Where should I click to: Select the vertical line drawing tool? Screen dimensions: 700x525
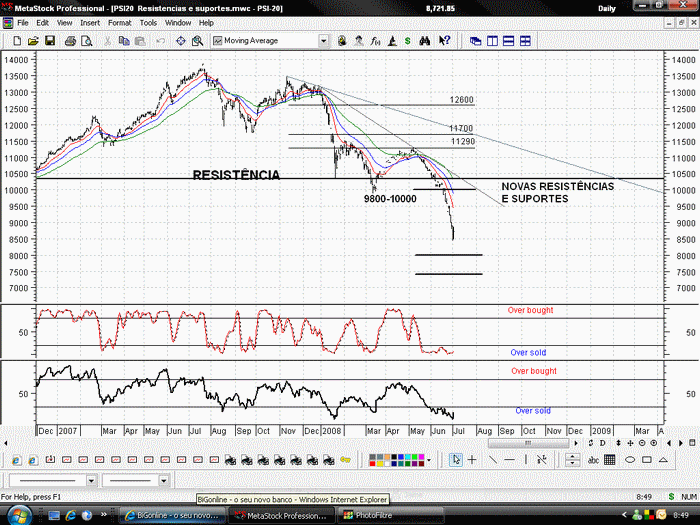point(526,459)
